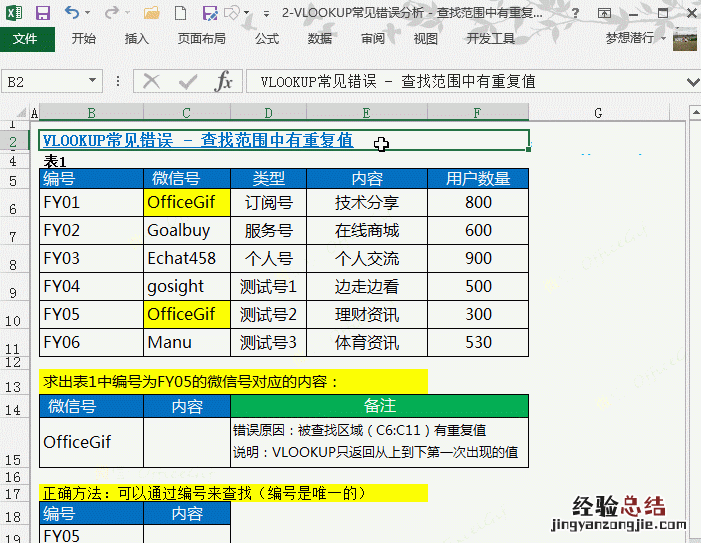Select column F header
Image resolution: width=701 pixels, height=543 pixels.
(x=477, y=113)
